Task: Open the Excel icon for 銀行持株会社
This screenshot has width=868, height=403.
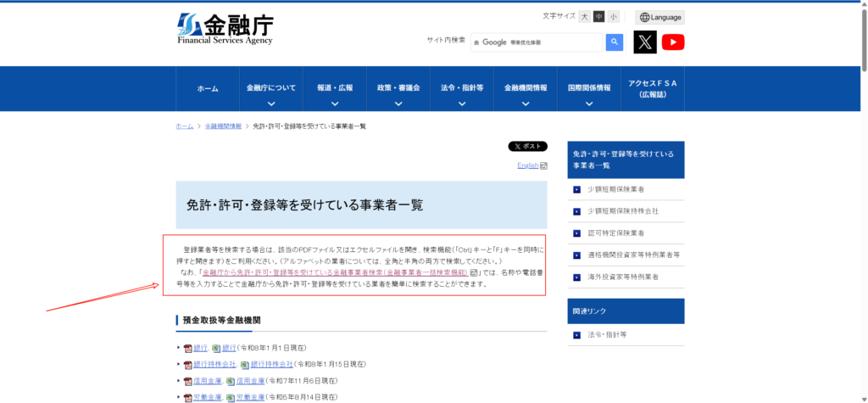Action: click(x=244, y=364)
